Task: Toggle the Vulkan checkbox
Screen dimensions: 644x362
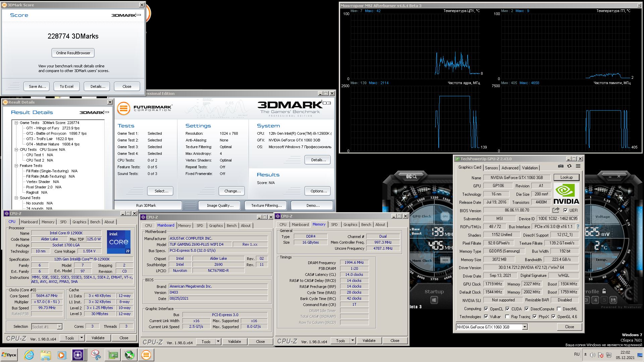Action: (x=486, y=316)
